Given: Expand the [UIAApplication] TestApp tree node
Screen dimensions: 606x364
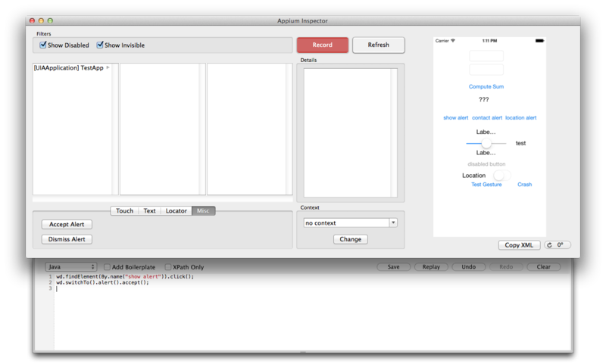Looking at the screenshot, I should [108, 67].
